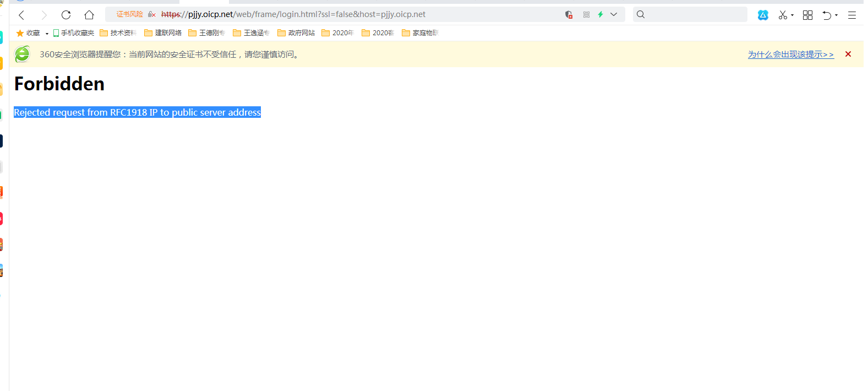Open the blue extension icon in toolbar
The image size is (868, 391).
tap(763, 15)
